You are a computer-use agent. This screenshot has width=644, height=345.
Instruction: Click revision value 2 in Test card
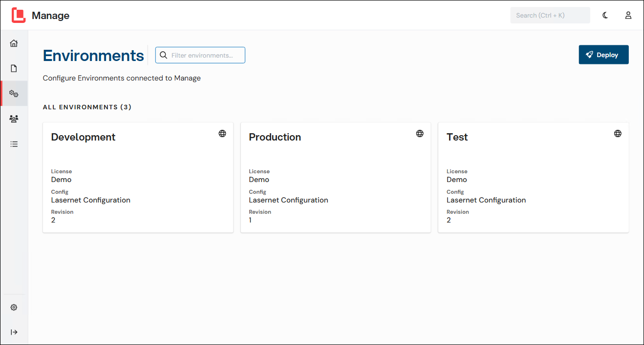tap(449, 220)
